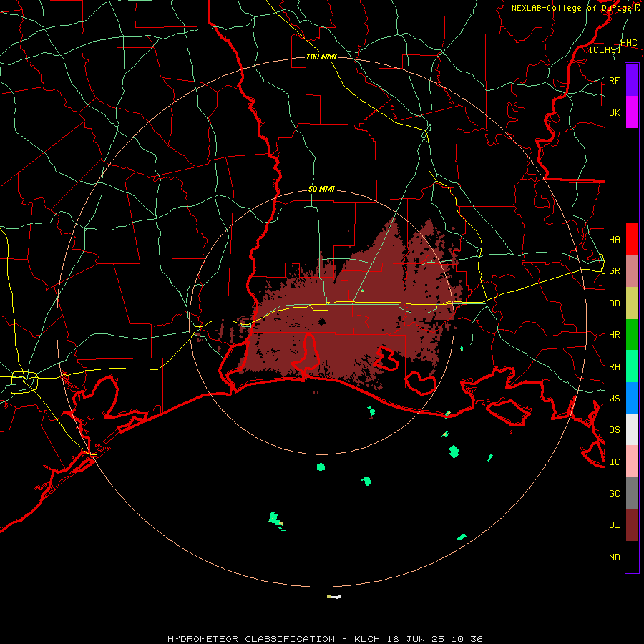Click the RF legend label
The height and width of the screenshot is (644, 644).
tap(614, 80)
